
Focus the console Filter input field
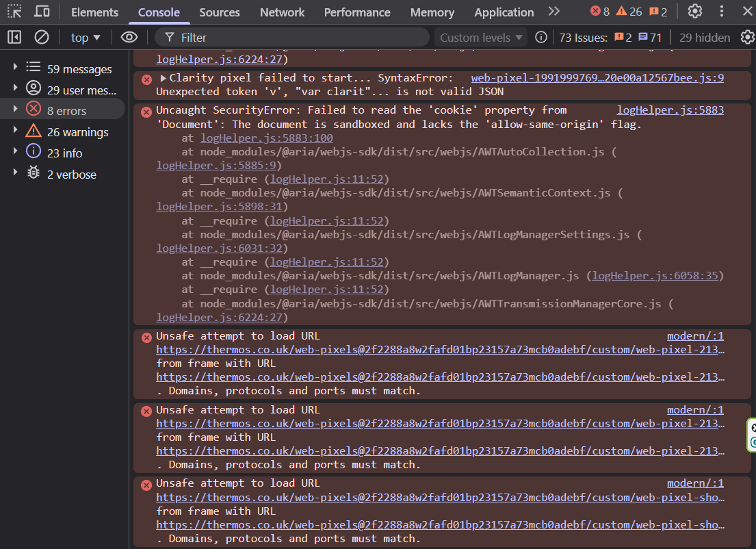pos(291,37)
